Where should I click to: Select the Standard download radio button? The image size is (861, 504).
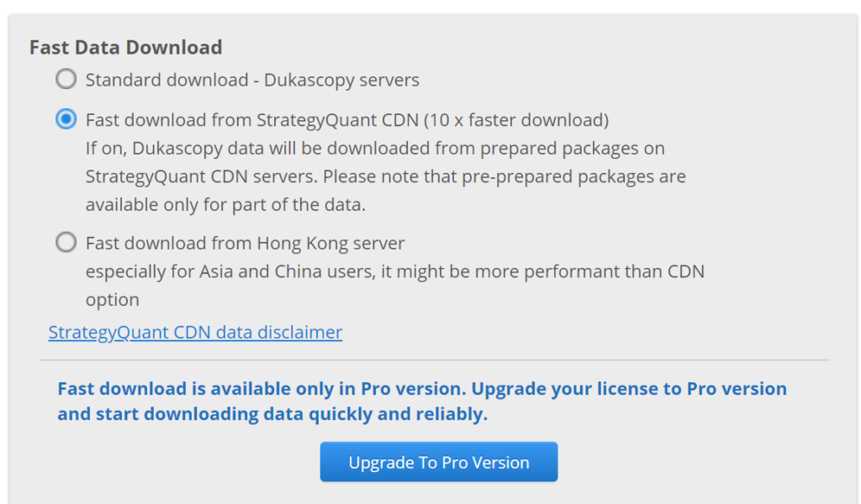pyautogui.click(x=66, y=80)
